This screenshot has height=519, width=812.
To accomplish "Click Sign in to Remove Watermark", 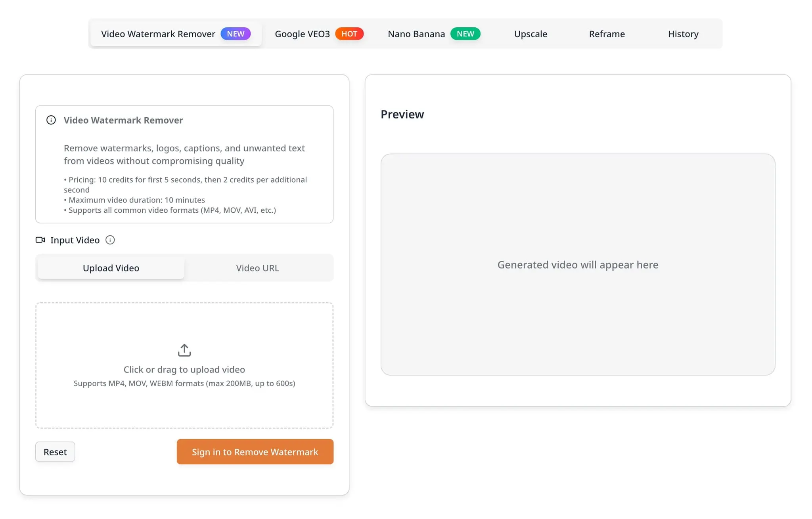I will click(255, 452).
